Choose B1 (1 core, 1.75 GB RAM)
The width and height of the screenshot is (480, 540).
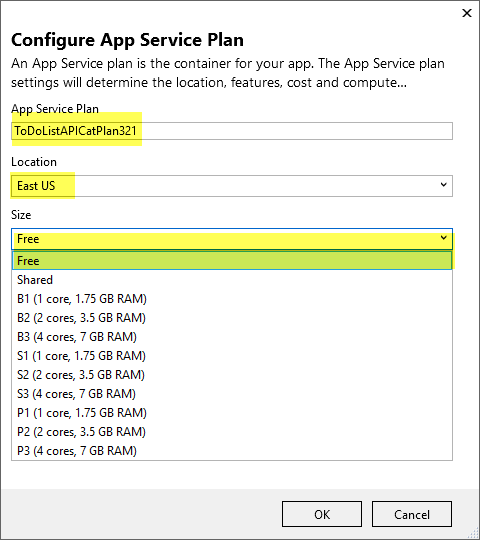click(232, 299)
